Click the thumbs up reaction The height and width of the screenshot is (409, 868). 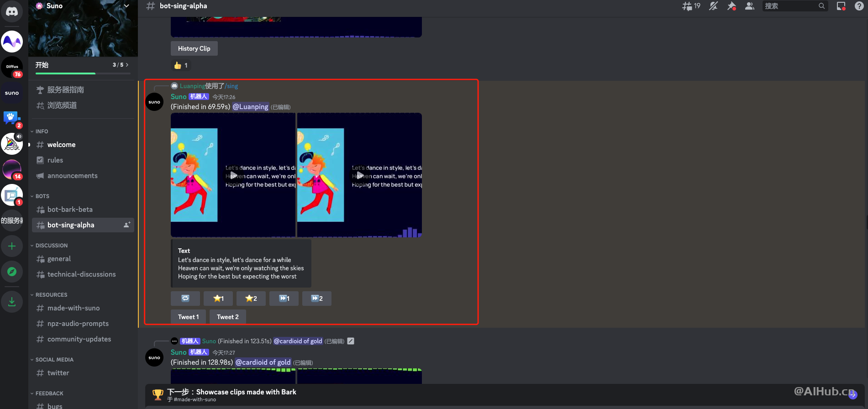pos(181,65)
